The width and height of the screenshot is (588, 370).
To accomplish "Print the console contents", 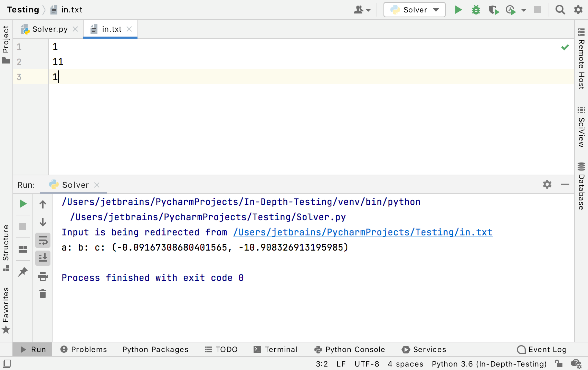I will coord(42,276).
